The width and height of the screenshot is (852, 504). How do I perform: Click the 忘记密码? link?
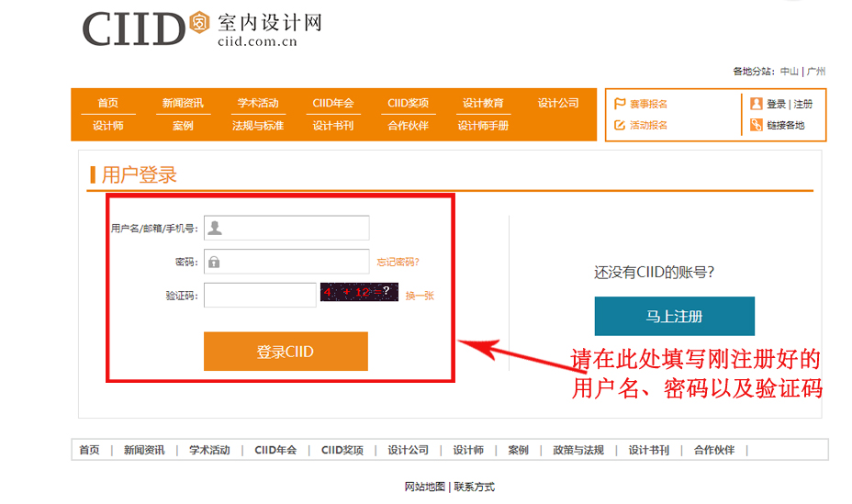pos(398,262)
